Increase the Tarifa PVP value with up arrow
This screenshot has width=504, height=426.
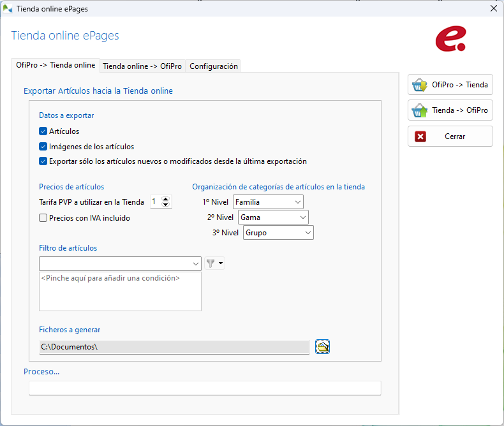(x=167, y=199)
